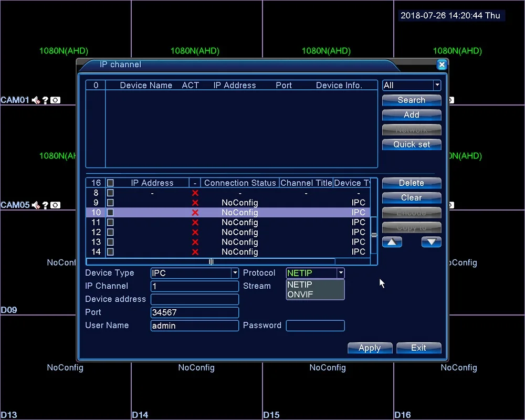The height and width of the screenshot is (420, 525).
Task: Click the Search button
Action: click(412, 100)
